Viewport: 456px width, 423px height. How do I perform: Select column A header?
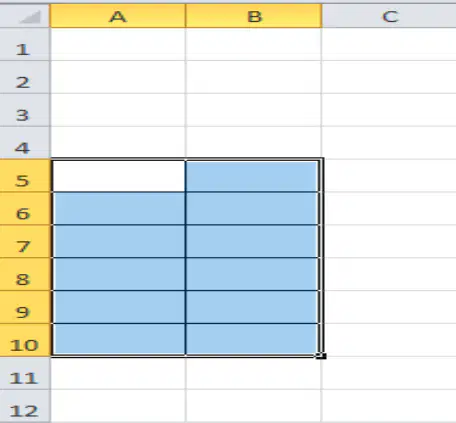click(118, 16)
